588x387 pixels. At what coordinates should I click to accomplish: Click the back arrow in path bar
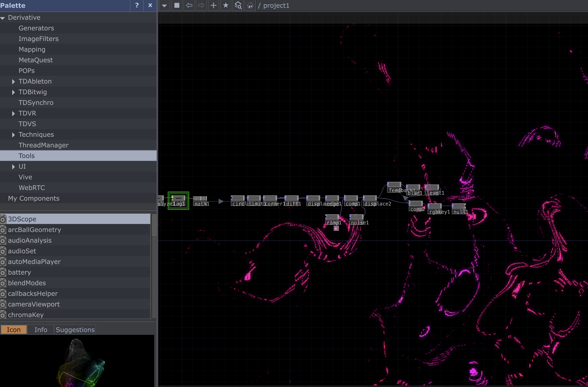[189, 6]
